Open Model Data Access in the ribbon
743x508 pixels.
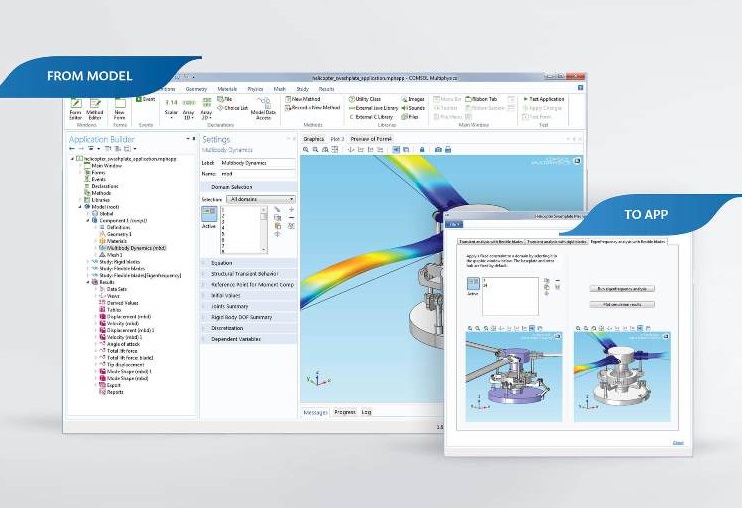pos(263,109)
